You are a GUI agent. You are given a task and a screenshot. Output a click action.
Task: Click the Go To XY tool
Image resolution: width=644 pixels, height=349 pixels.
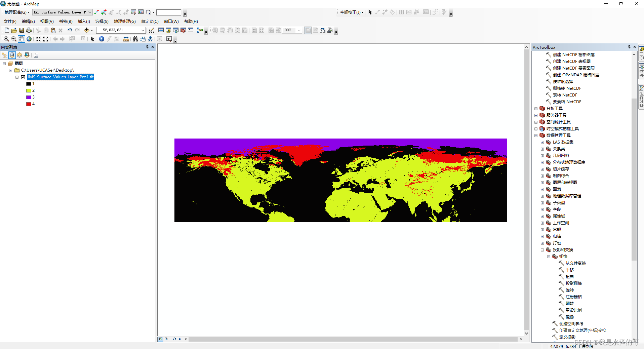(150, 39)
